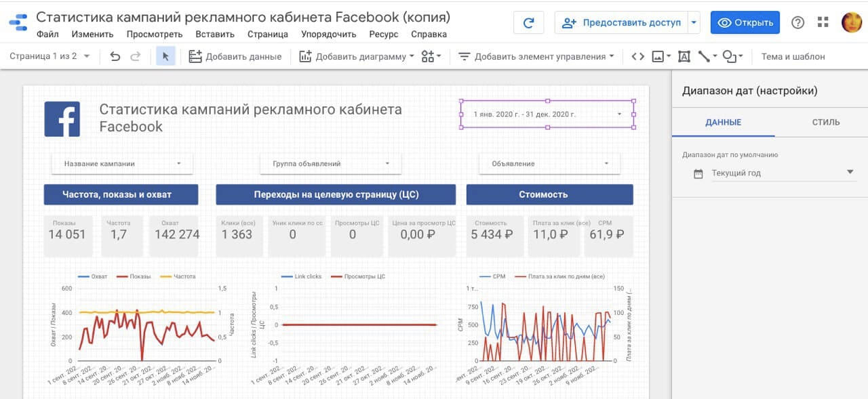Screen dimensions: 868x399
Task: Click the calendar icon in settings panel
Action: pos(698,173)
